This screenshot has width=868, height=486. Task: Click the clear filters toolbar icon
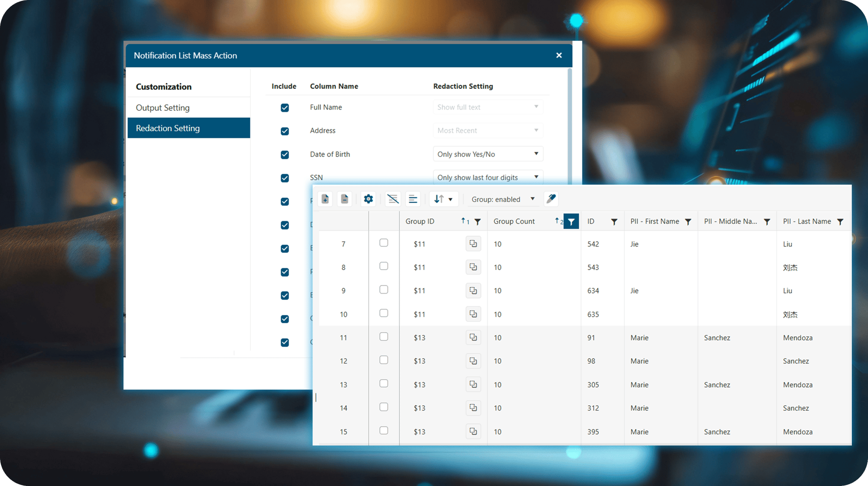393,199
